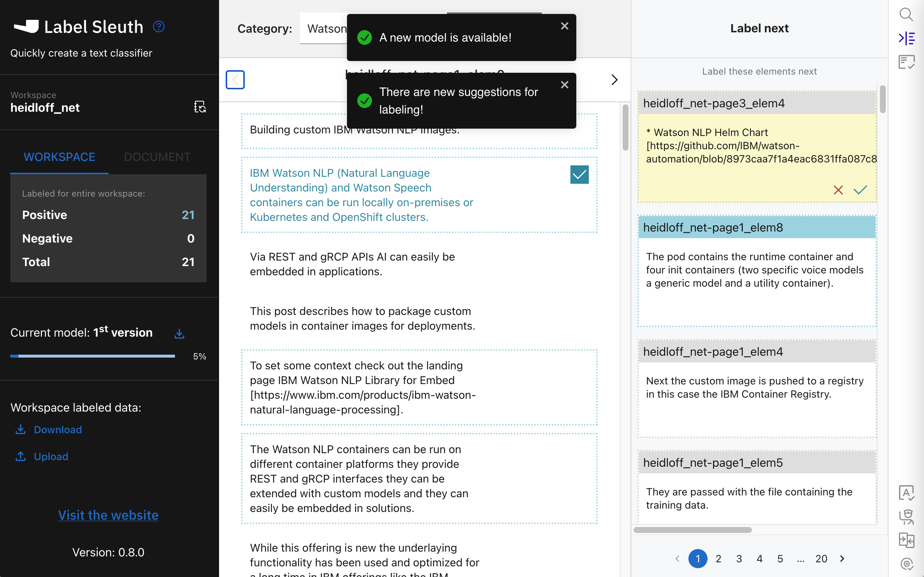Go to page 5 of suggestions
This screenshot has height=577, width=924.
[780, 559]
